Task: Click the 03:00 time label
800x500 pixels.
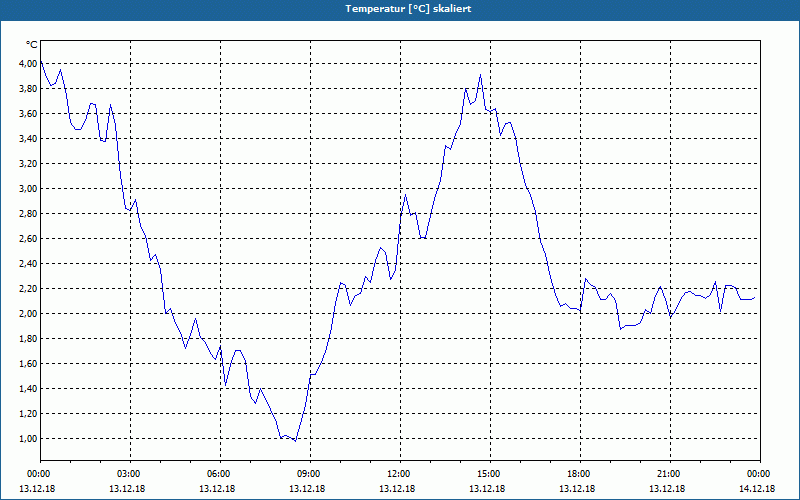Action: (x=130, y=474)
